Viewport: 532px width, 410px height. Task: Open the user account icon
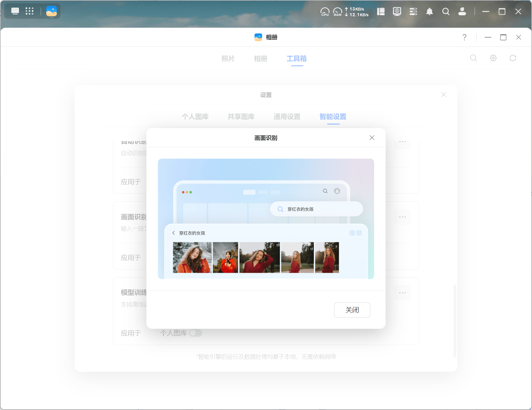coord(462,12)
